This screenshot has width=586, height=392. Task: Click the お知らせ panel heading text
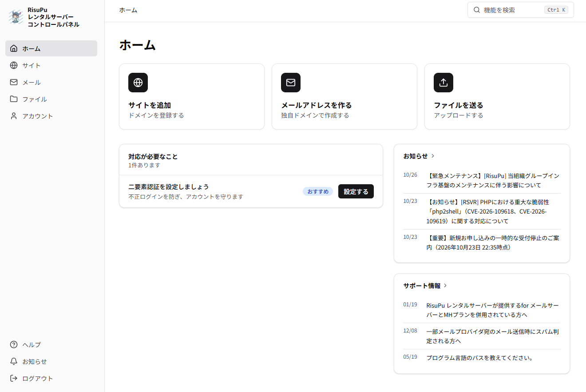tap(416, 156)
